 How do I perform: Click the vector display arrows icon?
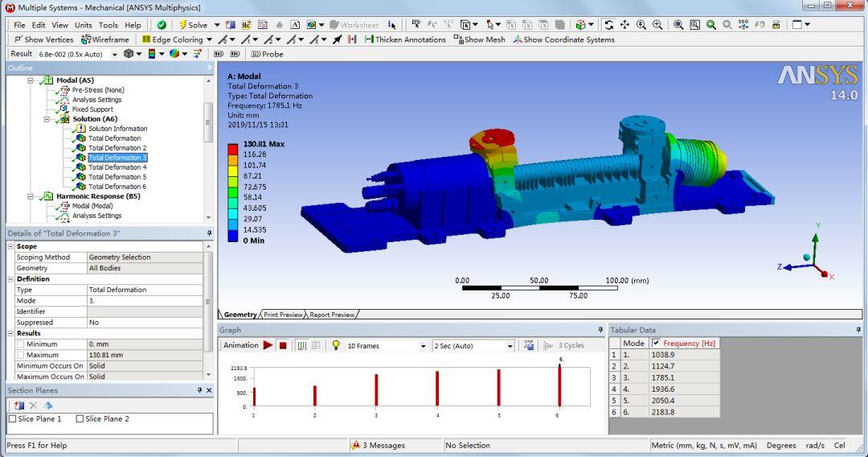click(197, 54)
